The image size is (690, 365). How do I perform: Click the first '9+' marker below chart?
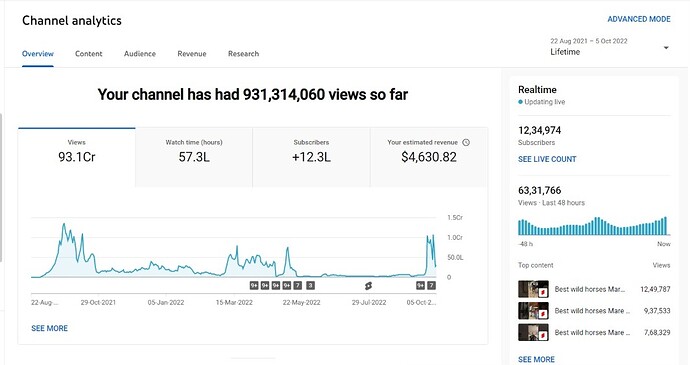(254, 285)
